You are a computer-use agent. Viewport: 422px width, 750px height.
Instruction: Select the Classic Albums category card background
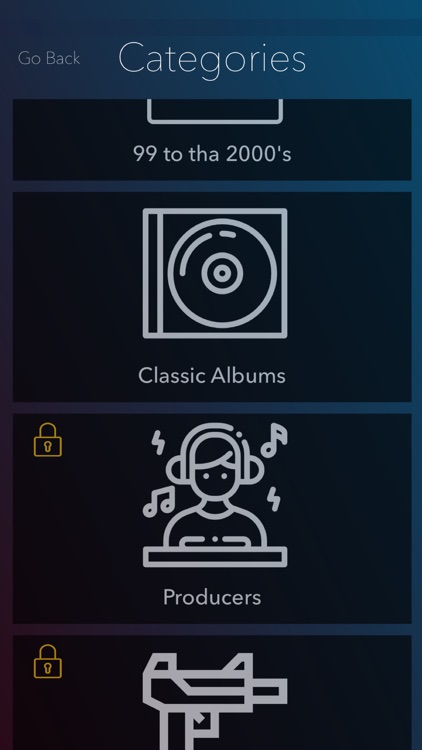click(212, 297)
